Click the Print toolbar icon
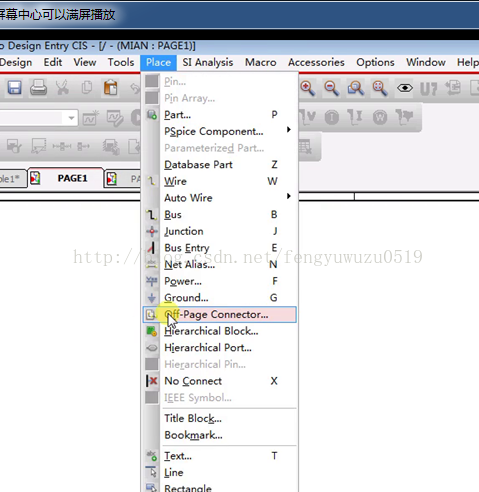This screenshot has width=479, height=492. click(x=38, y=88)
